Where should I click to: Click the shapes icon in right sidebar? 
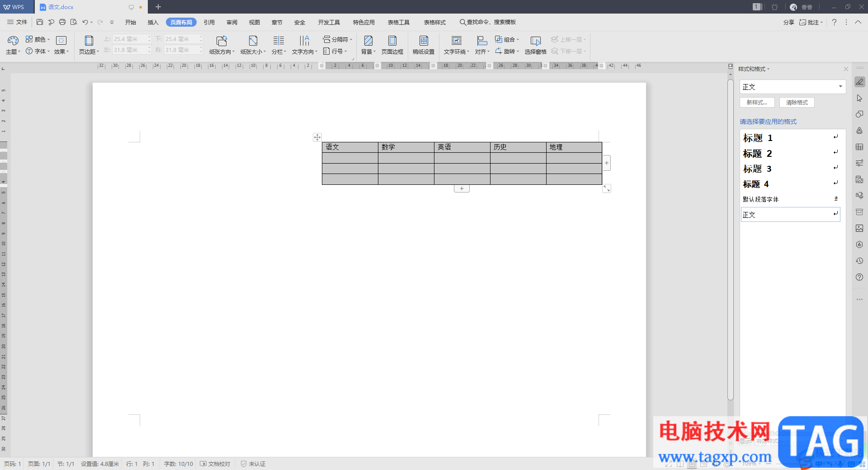[859, 114]
